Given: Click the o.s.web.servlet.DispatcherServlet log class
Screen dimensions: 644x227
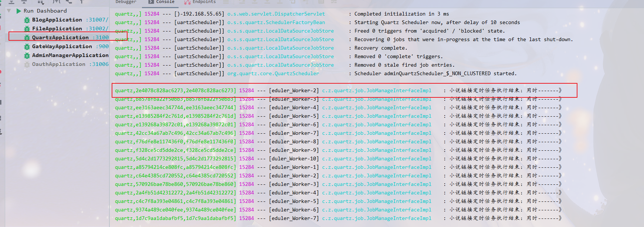Looking at the screenshot, I should (276, 14).
